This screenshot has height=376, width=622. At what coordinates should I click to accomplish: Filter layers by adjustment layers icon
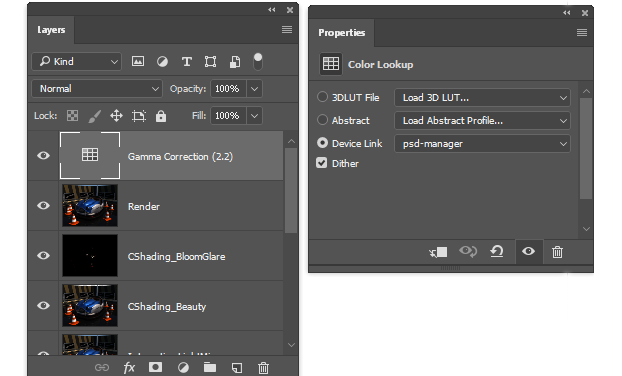[x=162, y=61]
